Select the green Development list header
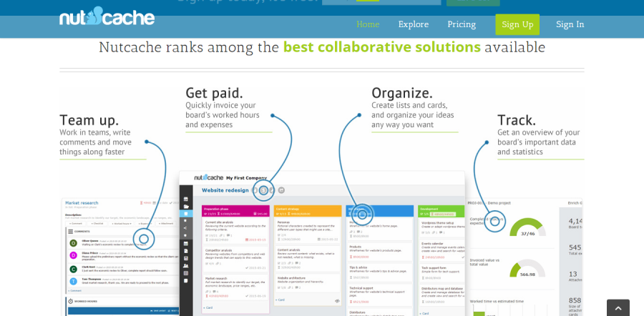 (441, 211)
